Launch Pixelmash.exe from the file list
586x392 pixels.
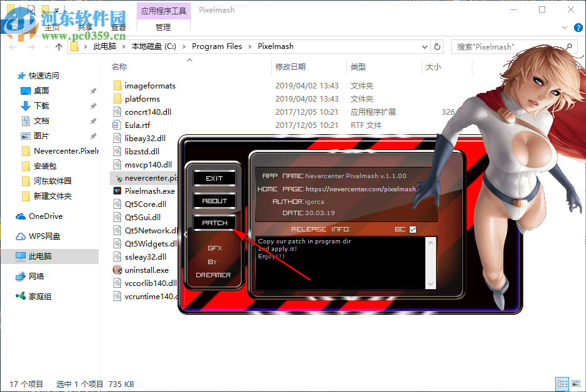[x=143, y=191]
